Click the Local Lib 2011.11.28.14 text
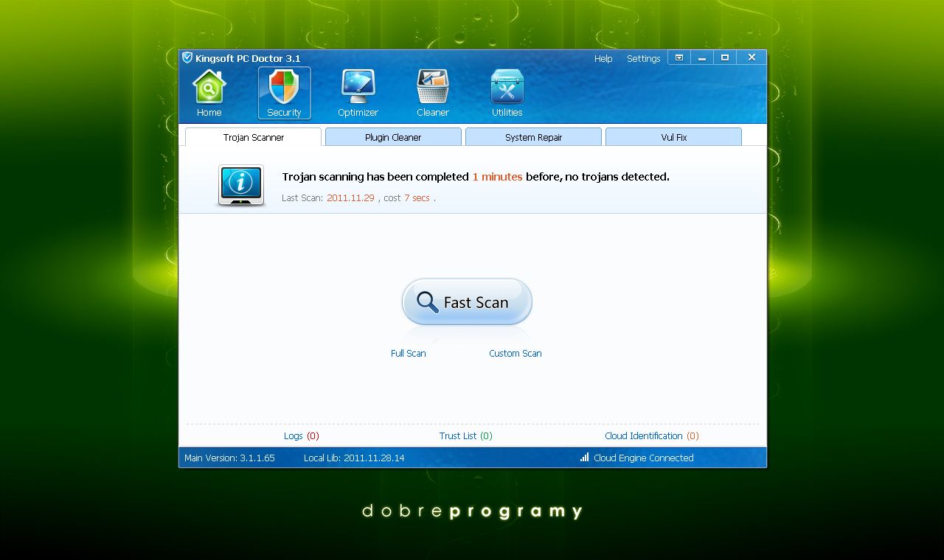The image size is (944, 560). pos(354,458)
